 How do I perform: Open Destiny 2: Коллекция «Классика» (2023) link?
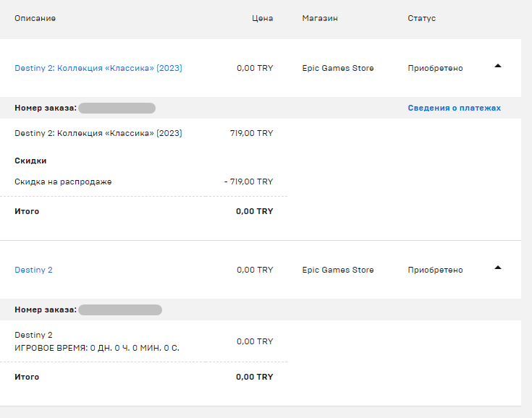98,68
